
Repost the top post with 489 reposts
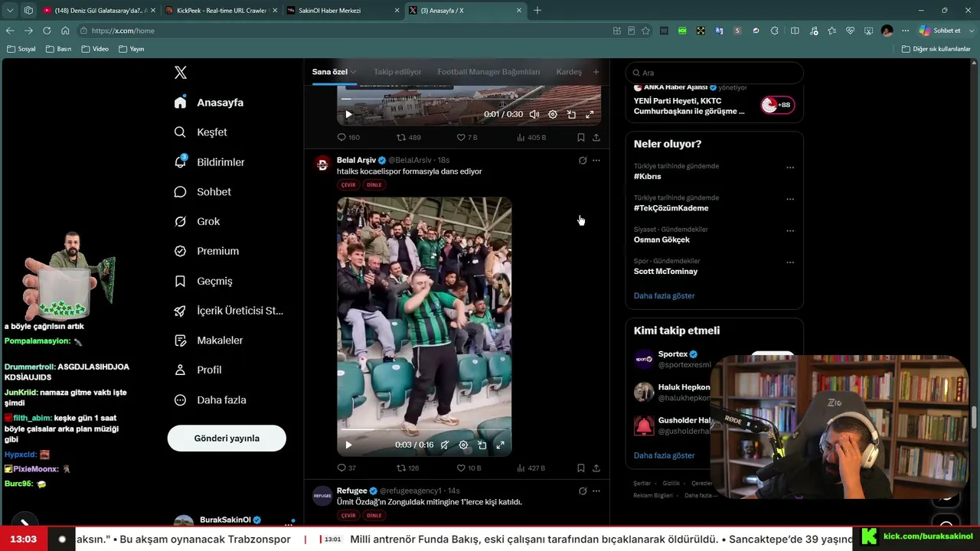coord(401,138)
